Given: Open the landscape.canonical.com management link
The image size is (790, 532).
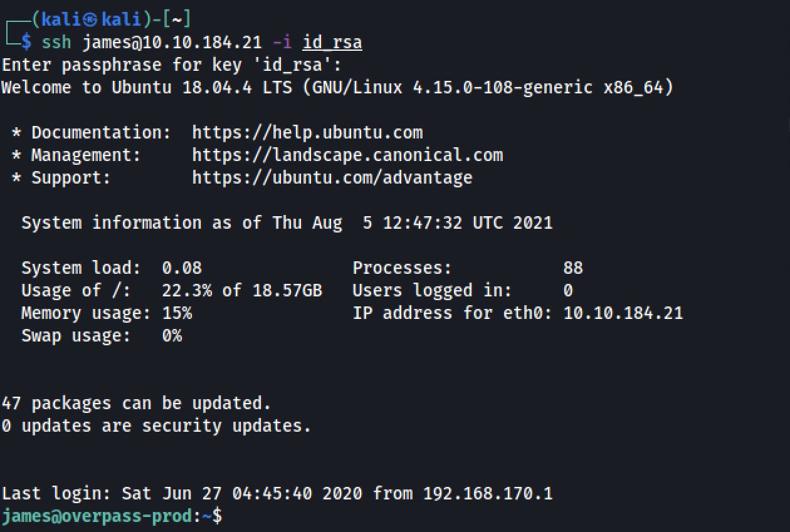Looking at the screenshot, I should click(x=347, y=155).
